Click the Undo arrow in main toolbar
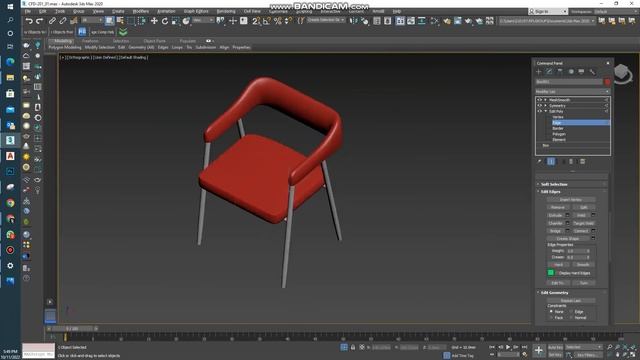Viewport: 640px width, 360px height. click(29, 21)
